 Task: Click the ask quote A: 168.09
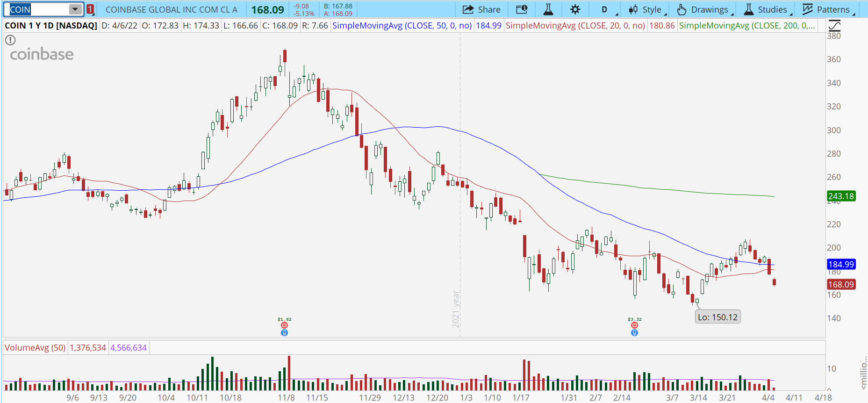pyautogui.click(x=338, y=14)
